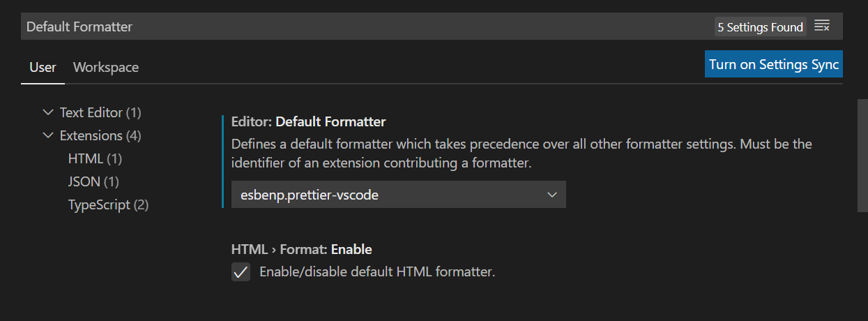The width and height of the screenshot is (868, 321).
Task: Go to HTML (1) settings category
Action: point(95,158)
